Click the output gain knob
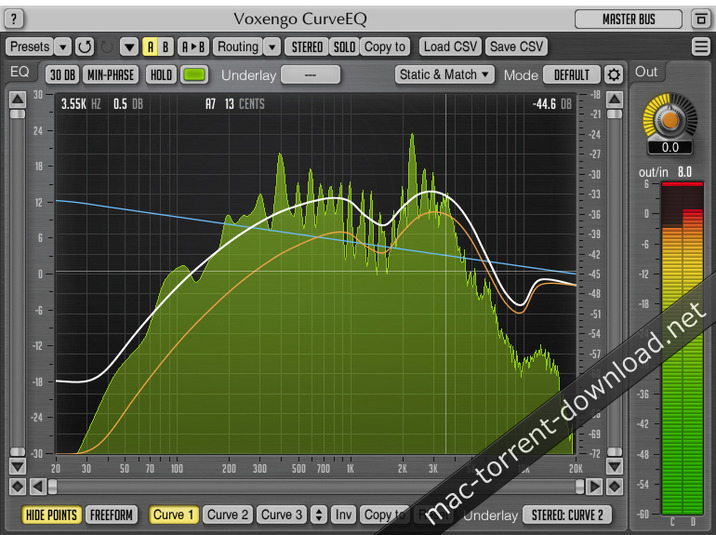The width and height of the screenshot is (716, 535). pyautogui.click(x=670, y=120)
